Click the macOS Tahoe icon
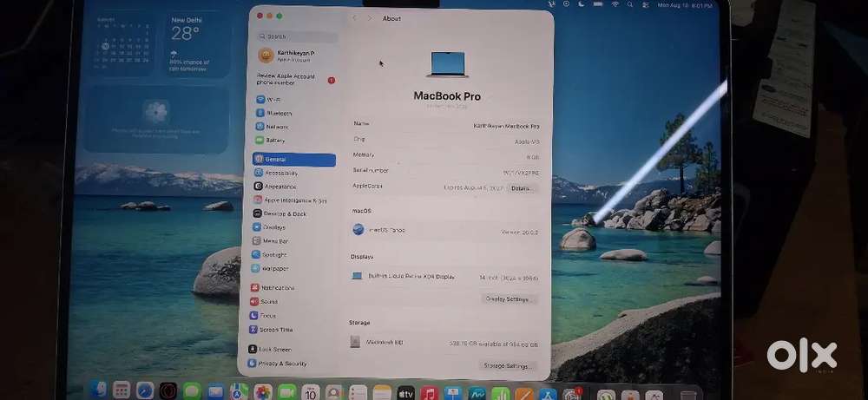 point(358,229)
